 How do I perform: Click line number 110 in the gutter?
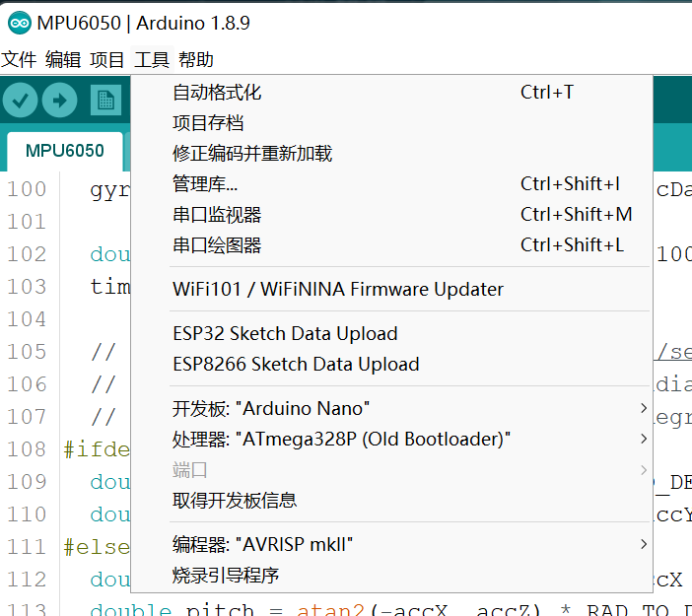(x=27, y=514)
